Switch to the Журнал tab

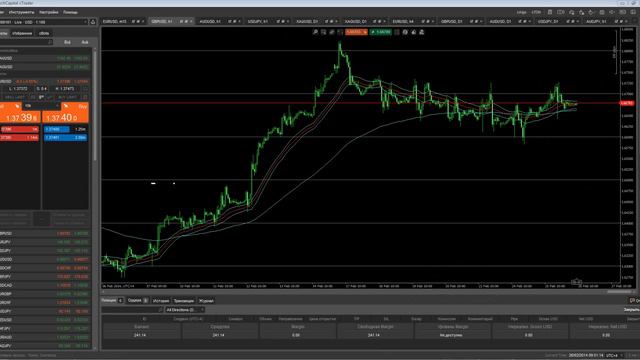(x=206, y=301)
